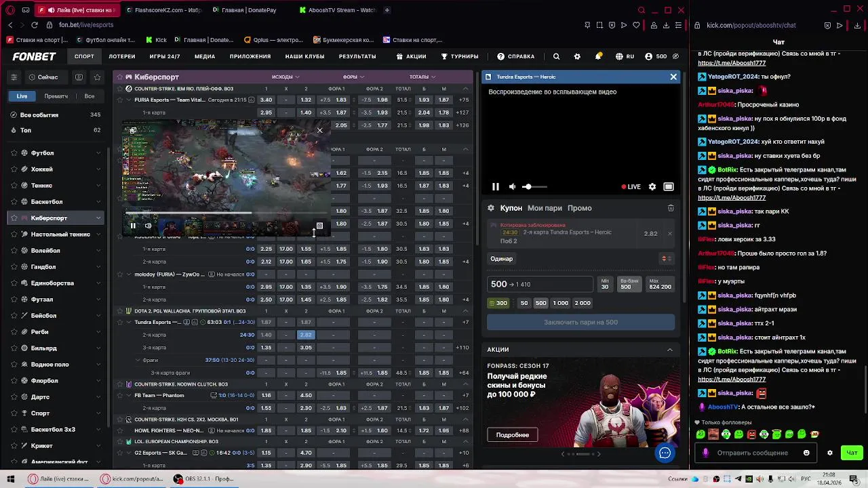Select the Прематч filter

click(x=56, y=96)
